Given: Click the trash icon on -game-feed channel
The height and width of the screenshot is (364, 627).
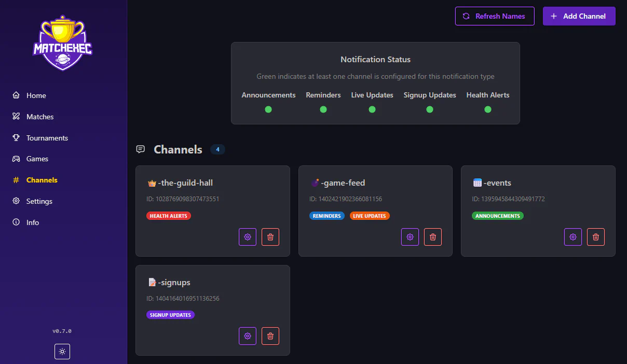Looking at the screenshot, I should point(432,237).
